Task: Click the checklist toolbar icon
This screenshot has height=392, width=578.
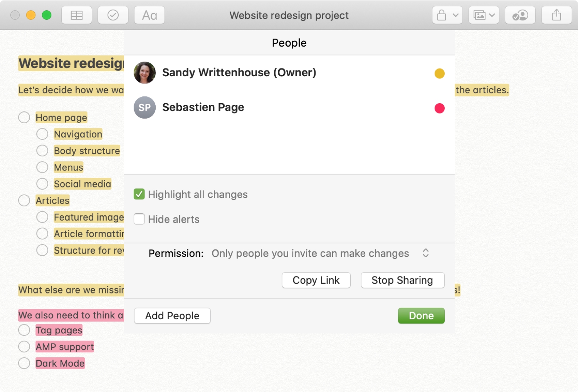Action: tap(113, 15)
